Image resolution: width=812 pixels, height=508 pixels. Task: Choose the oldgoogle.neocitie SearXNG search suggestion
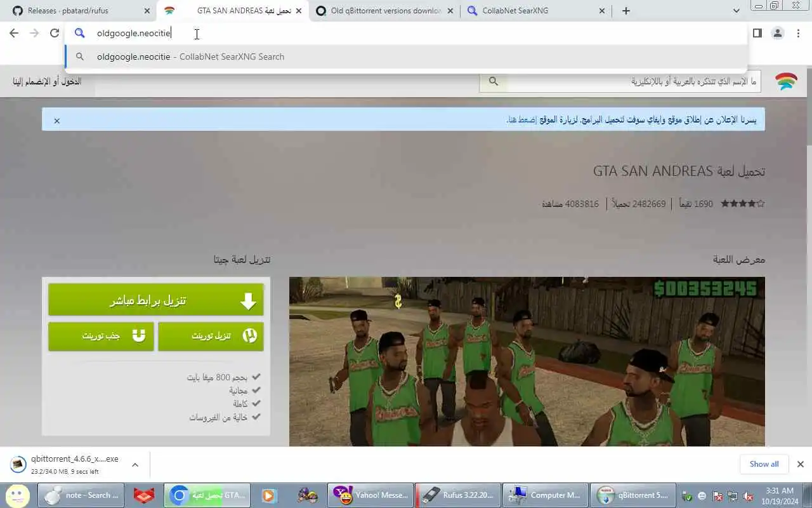click(406, 57)
